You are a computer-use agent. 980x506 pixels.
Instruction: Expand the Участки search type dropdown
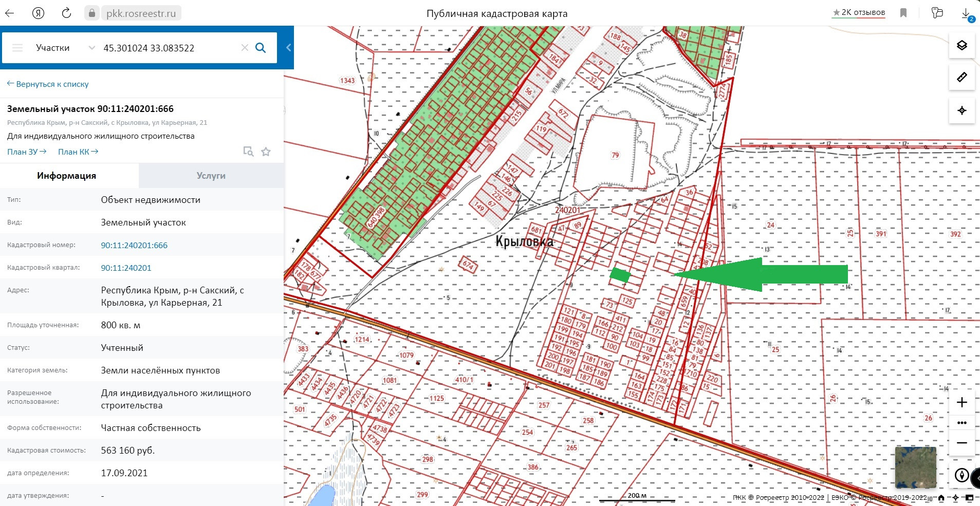coord(91,48)
